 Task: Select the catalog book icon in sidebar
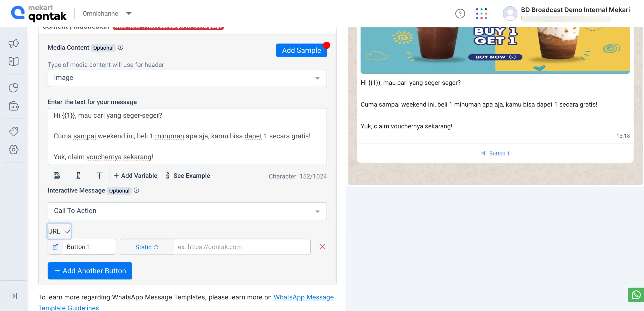pyautogui.click(x=13, y=61)
